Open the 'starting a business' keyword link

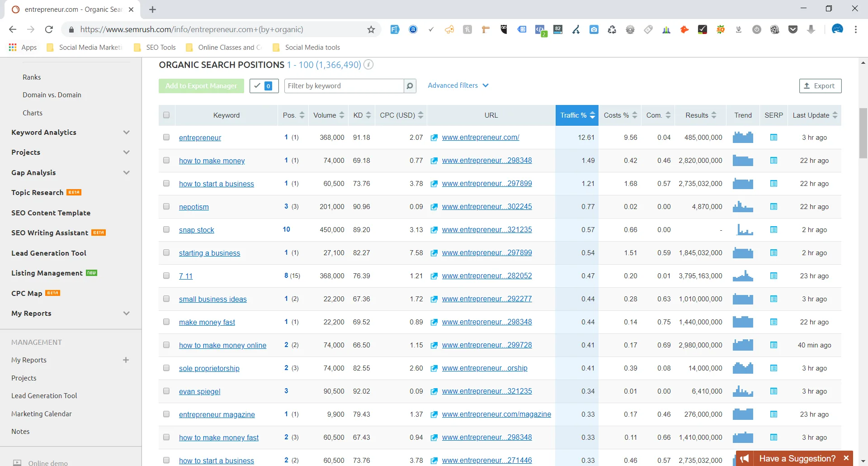click(209, 252)
